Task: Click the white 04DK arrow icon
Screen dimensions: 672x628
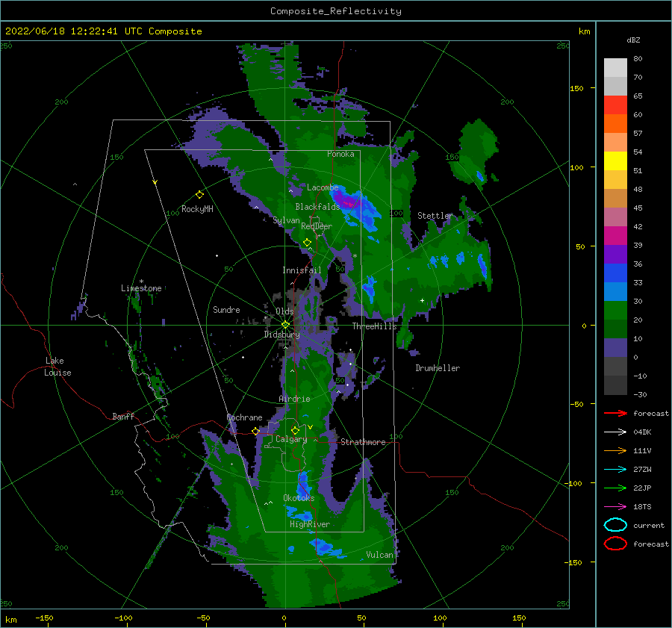Action: click(x=615, y=432)
